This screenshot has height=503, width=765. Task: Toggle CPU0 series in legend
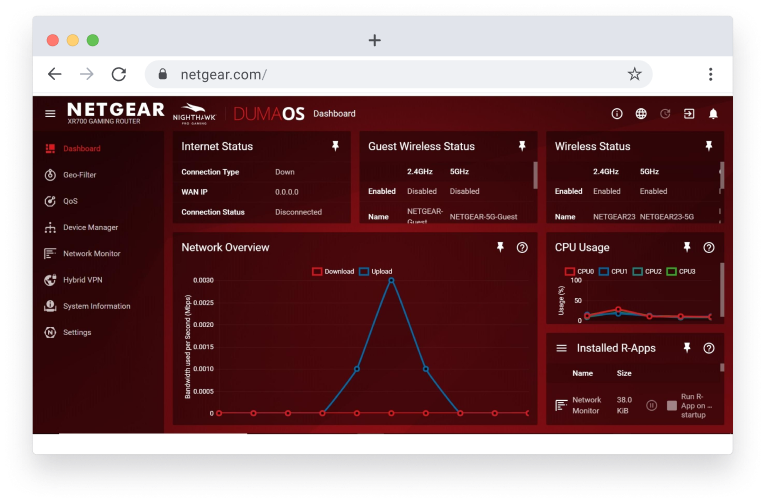pos(579,271)
